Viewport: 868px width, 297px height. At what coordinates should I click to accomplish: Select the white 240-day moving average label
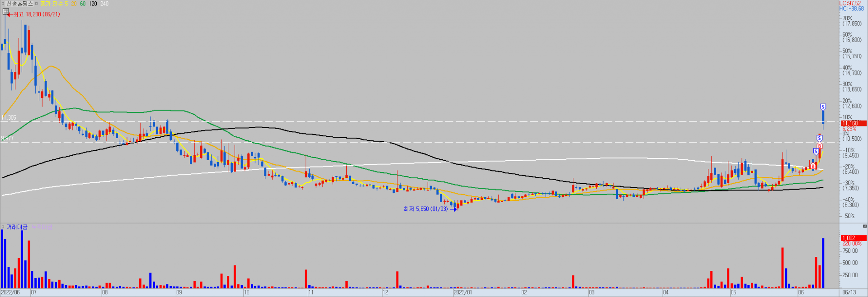(104, 4)
